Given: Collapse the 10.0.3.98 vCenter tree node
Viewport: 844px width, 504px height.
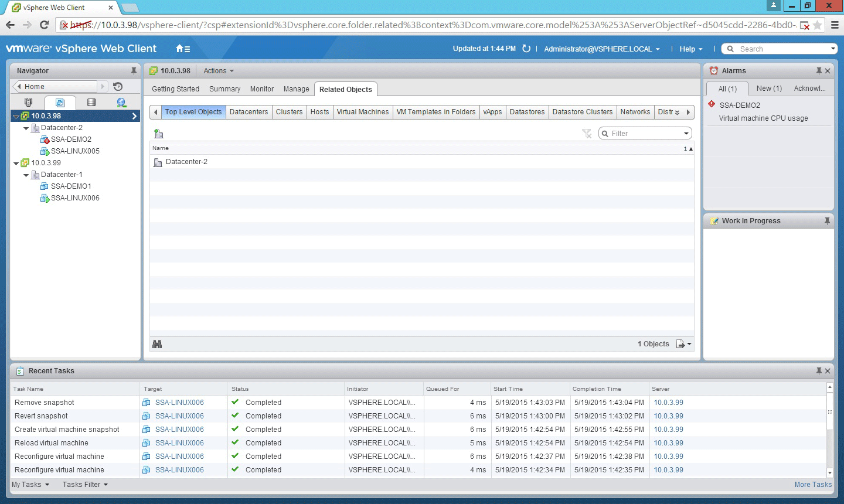Looking at the screenshot, I should (x=16, y=116).
